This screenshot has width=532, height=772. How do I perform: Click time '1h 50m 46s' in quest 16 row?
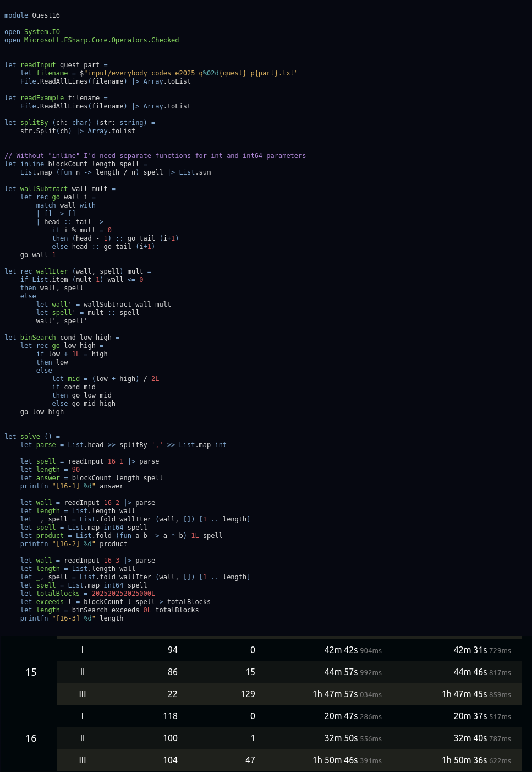coord(335,760)
